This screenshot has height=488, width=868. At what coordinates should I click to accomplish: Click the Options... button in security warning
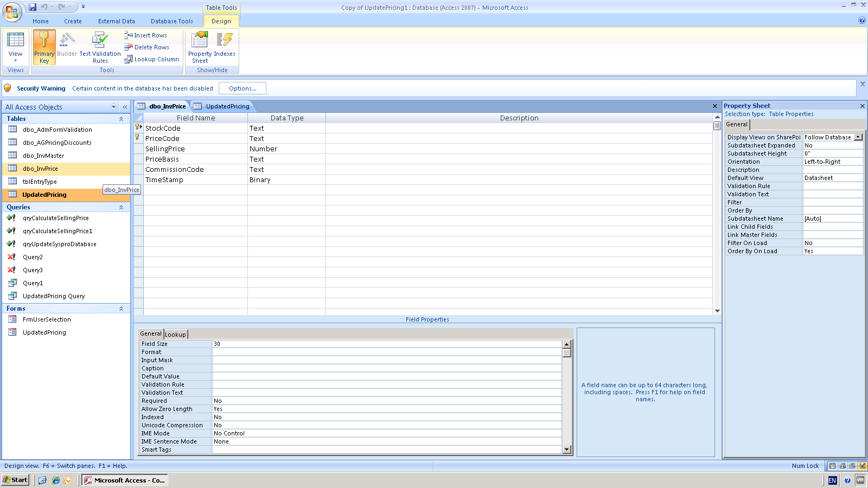click(x=242, y=88)
